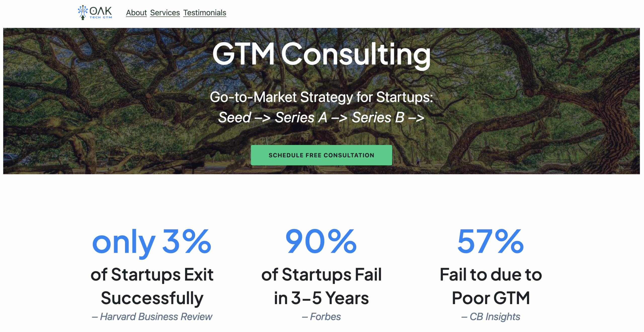Go to the Services menu item
Screen dimensions: 644x332
point(165,13)
